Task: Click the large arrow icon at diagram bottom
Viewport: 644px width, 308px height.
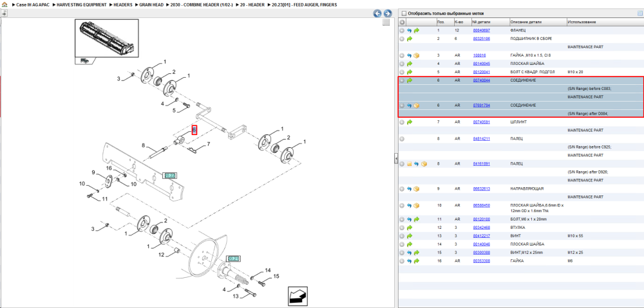Action: pyautogui.click(x=298, y=296)
